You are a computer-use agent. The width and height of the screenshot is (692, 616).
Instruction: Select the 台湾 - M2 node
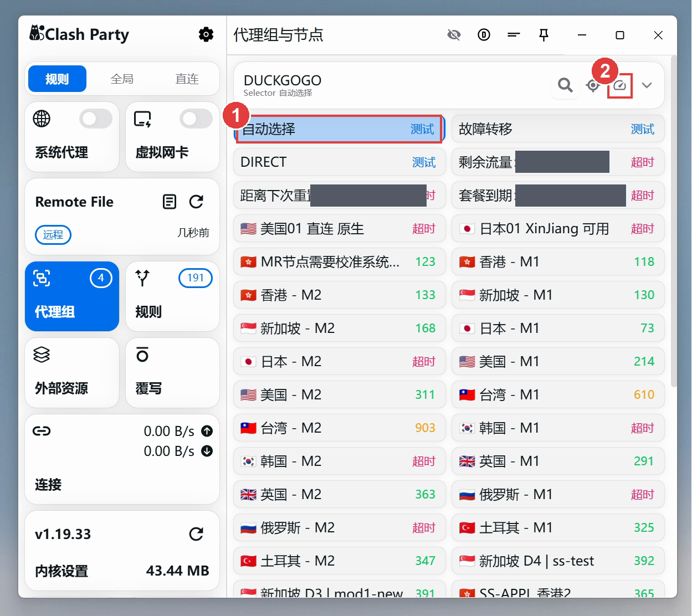(x=339, y=428)
